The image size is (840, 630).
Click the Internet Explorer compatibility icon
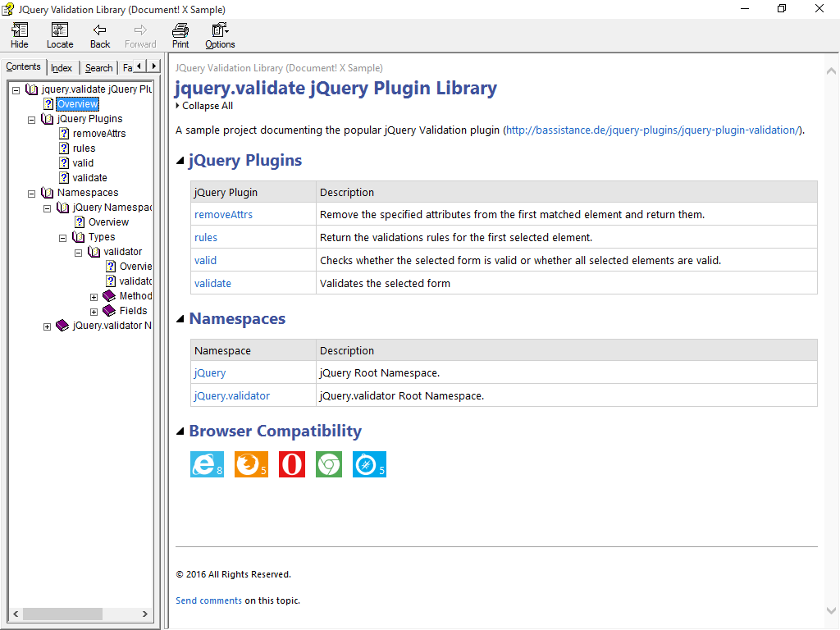[207, 464]
